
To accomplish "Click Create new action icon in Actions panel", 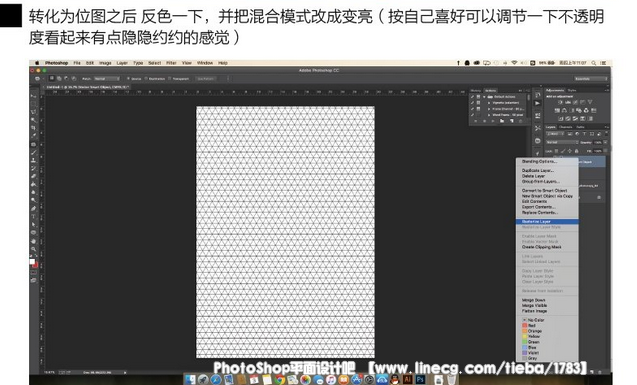I will pyautogui.click(x=512, y=121).
